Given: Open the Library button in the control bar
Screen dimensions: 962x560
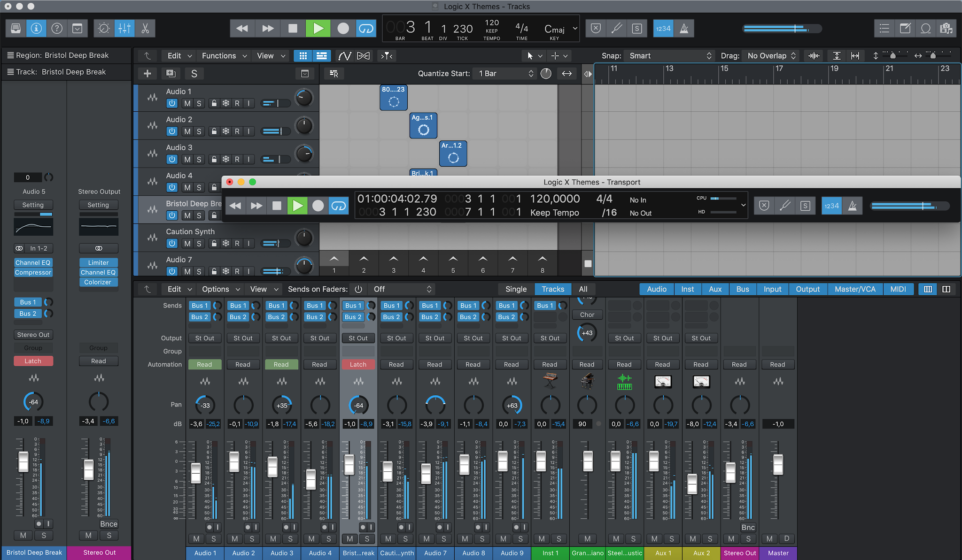Looking at the screenshot, I should [16, 29].
